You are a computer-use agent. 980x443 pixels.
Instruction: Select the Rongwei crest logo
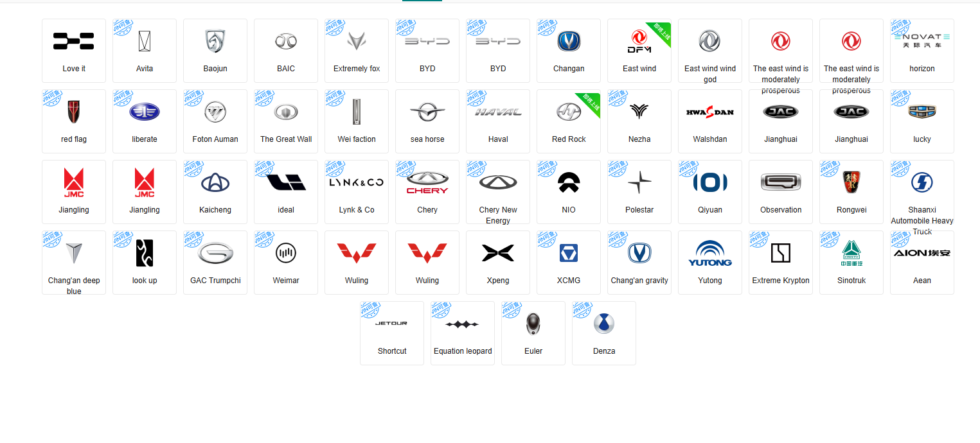point(851,182)
